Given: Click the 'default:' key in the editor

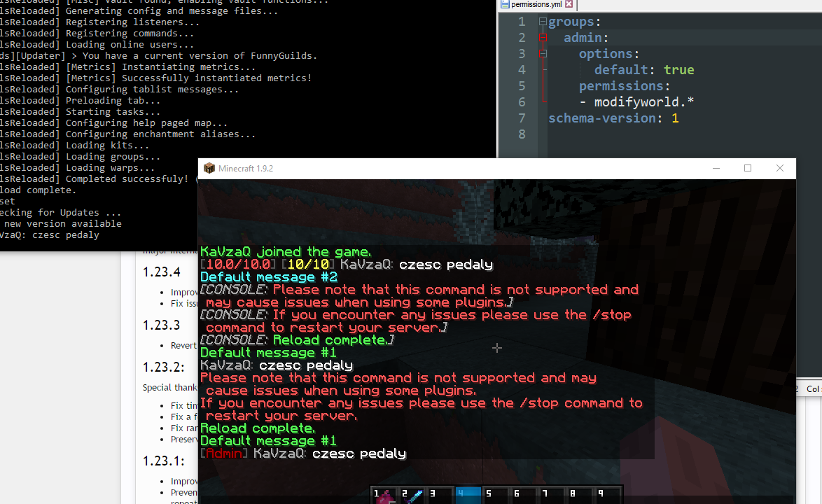Looking at the screenshot, I should (625, 70).
